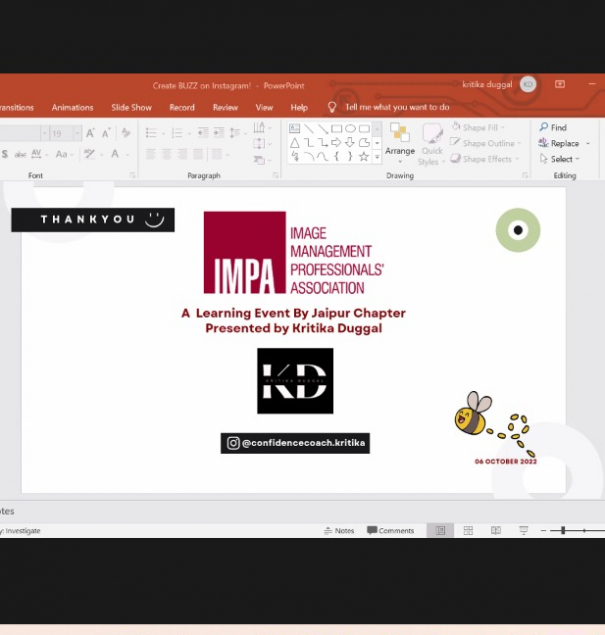Click the Clear All Formatting icon

(126, 133)
